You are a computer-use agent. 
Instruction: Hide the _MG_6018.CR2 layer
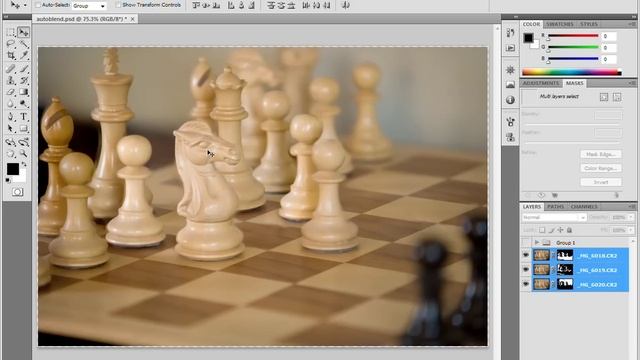click(x=526, y=256)
